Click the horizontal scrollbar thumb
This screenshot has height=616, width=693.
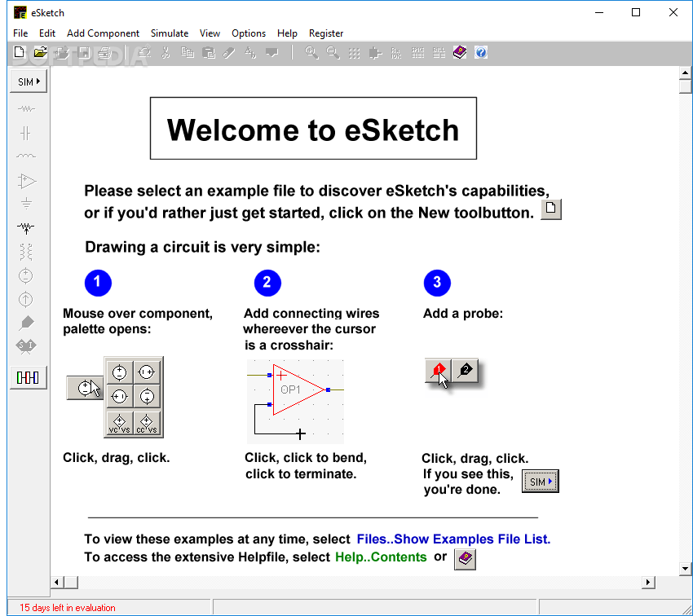71,582
